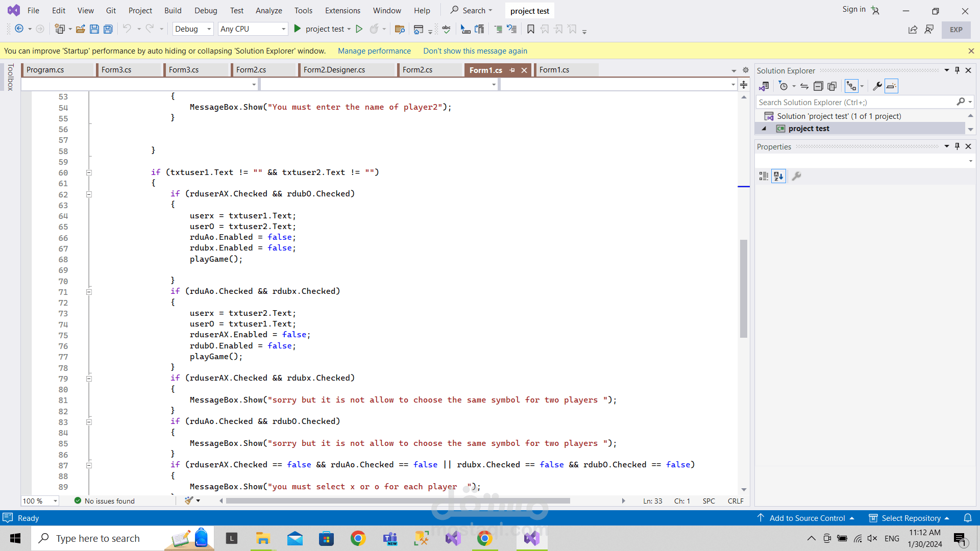Click the Save All icon
The height and width of the screenshot is (551, 980).
[108, 29]
